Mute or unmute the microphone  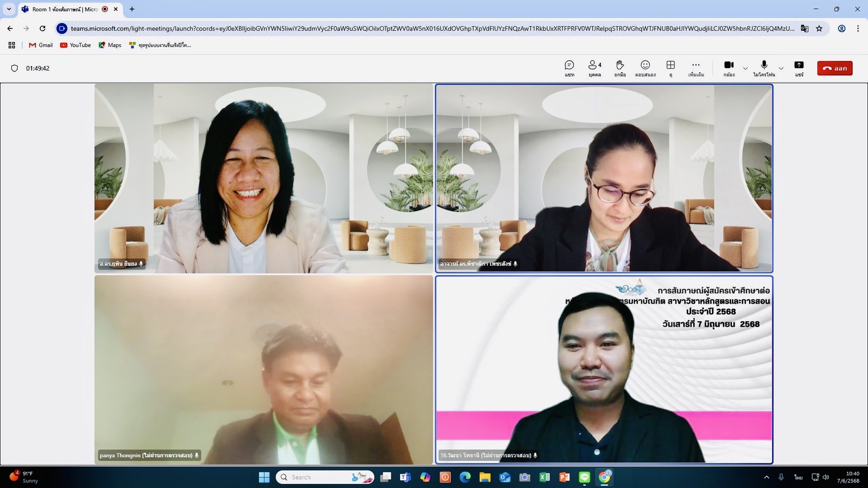[x=764, y=68]
